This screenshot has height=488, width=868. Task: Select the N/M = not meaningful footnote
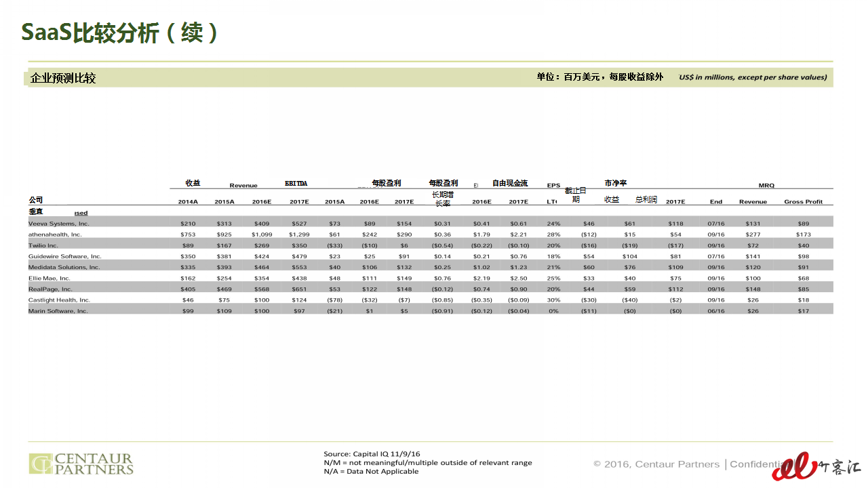428,463
